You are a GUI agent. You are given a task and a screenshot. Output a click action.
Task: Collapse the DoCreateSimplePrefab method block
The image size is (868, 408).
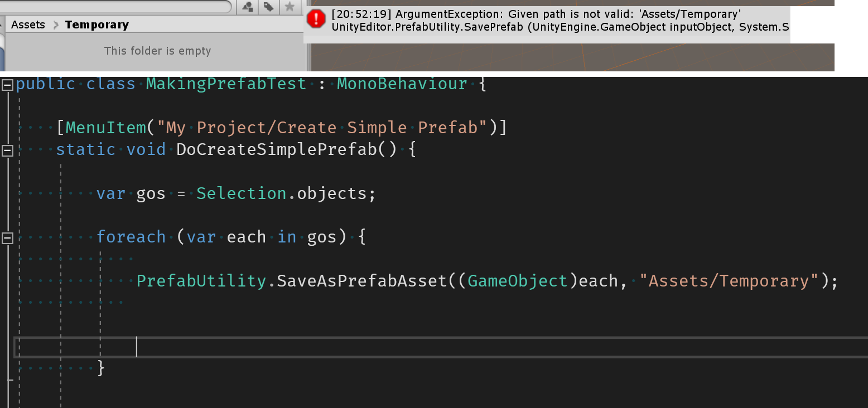(7, 150)
